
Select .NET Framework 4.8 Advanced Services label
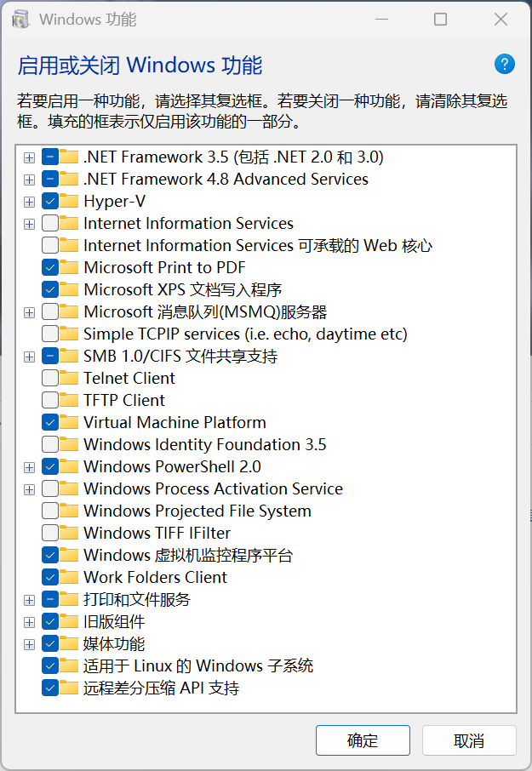click(x=226, y=179)
